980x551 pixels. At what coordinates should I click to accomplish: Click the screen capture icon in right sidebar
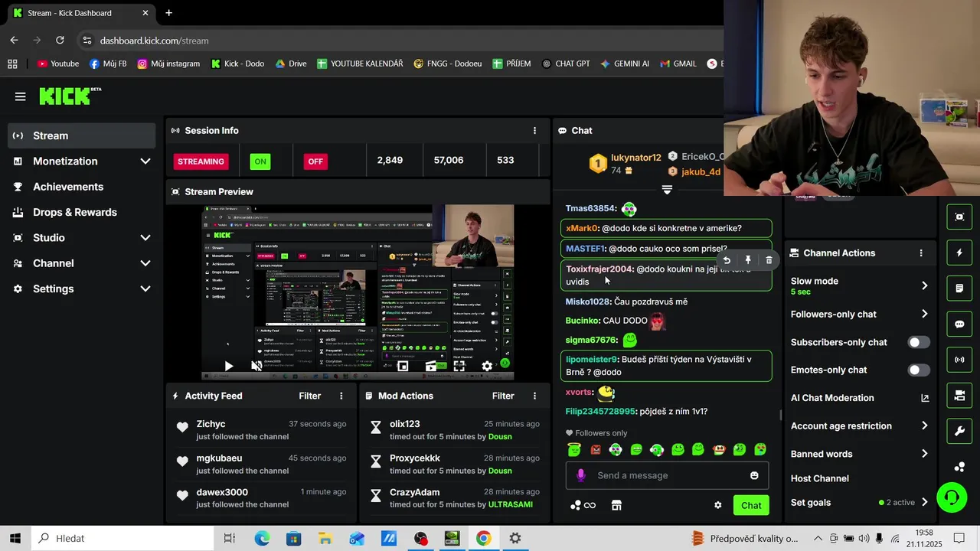click(x=959, y=217)
